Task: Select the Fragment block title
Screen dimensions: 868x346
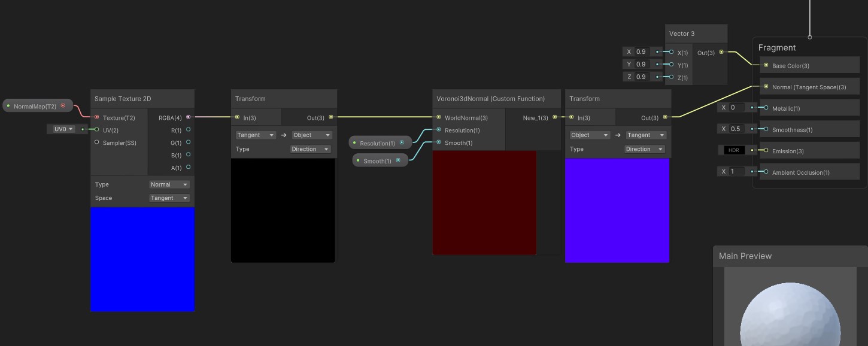Action: [x=777, y=48]
